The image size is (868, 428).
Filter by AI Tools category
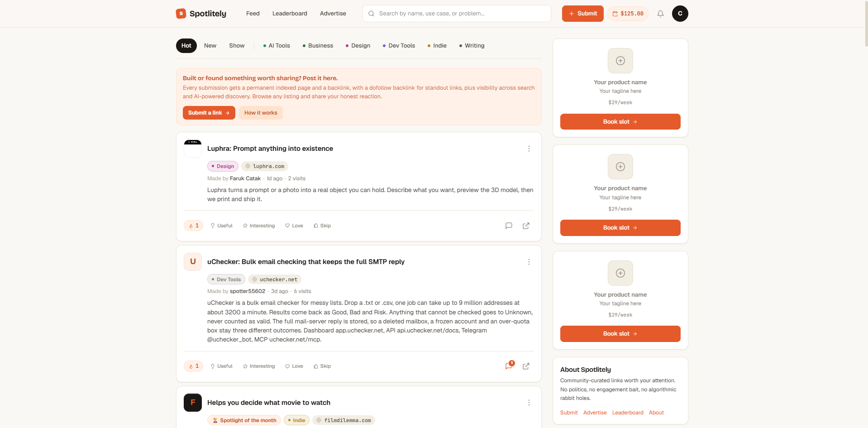277,46
